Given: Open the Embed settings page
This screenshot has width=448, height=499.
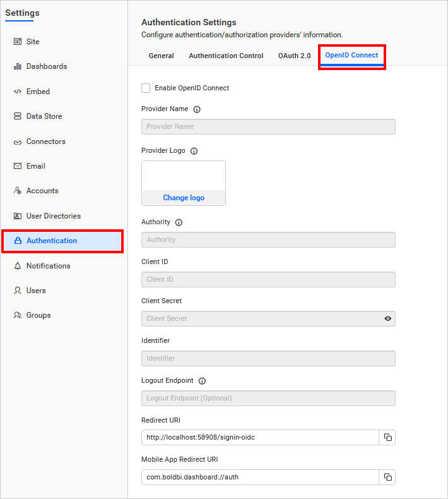Looking at the screenshot, I should click(38, 92).
